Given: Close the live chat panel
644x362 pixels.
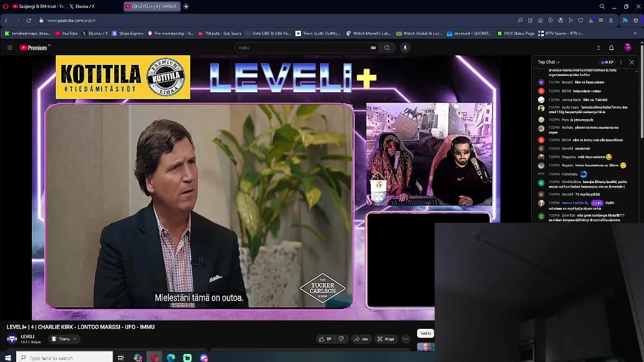Looking at the screenshot, I should [x=631, y=62].
